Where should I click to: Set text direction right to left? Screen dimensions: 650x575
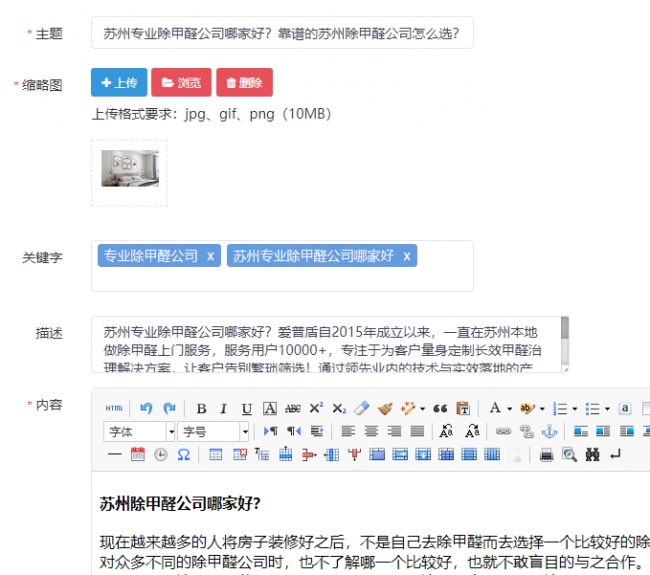(x=293, y=432)
